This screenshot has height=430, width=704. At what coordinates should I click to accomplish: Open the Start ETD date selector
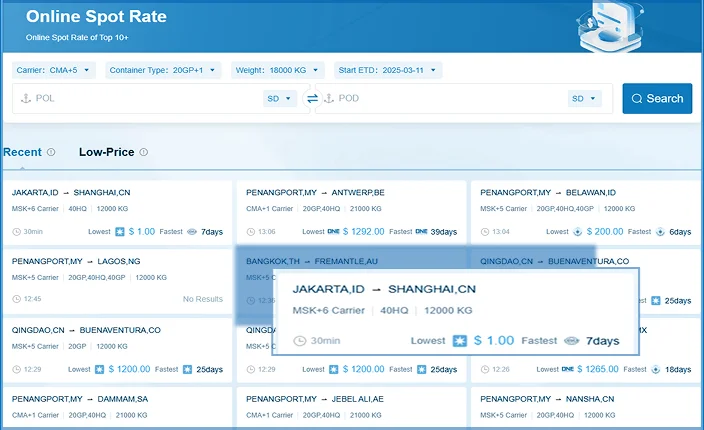pos(388,70)
